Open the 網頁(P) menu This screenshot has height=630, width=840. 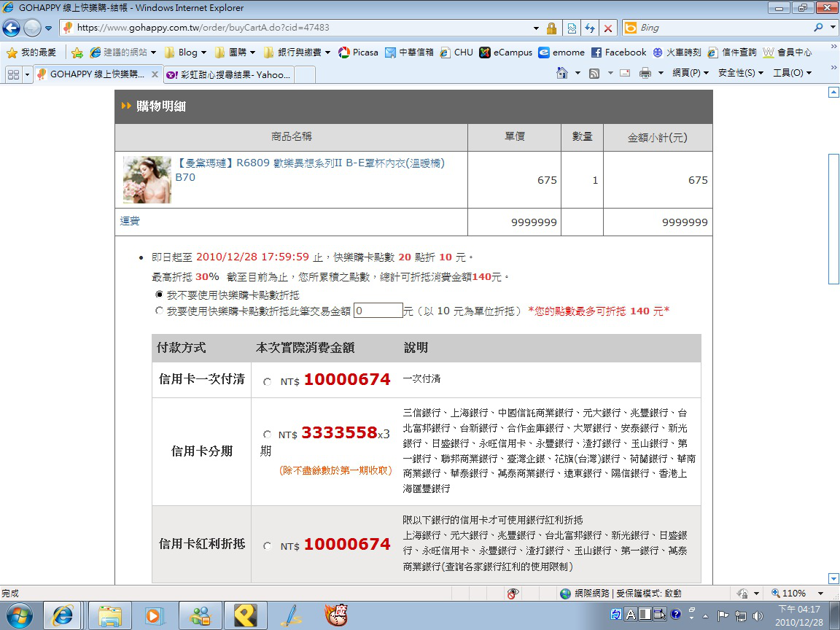(x=690, y=73)
